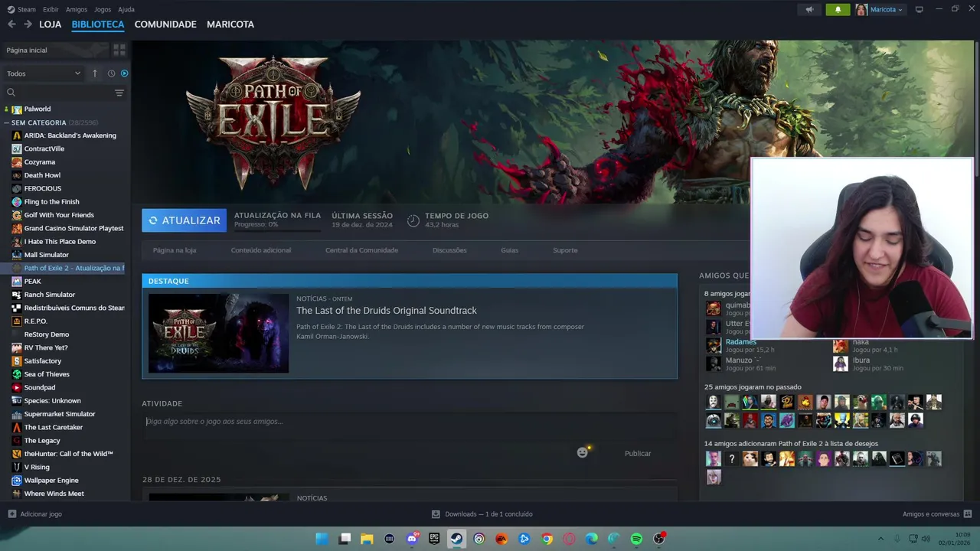Image resolution: width=980 pixels, height=551 pixels.
Task: Open the Downloads status bar entry
Action: (482, 514)
